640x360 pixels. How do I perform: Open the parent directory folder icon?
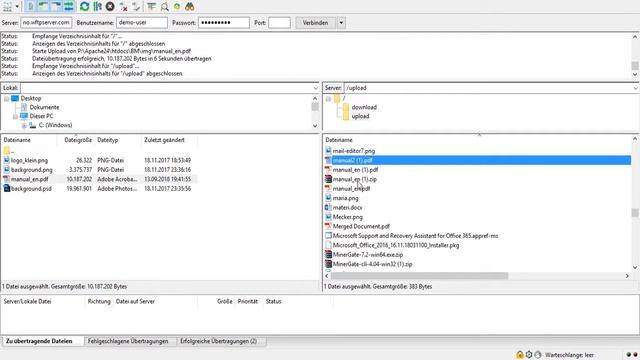7,151
